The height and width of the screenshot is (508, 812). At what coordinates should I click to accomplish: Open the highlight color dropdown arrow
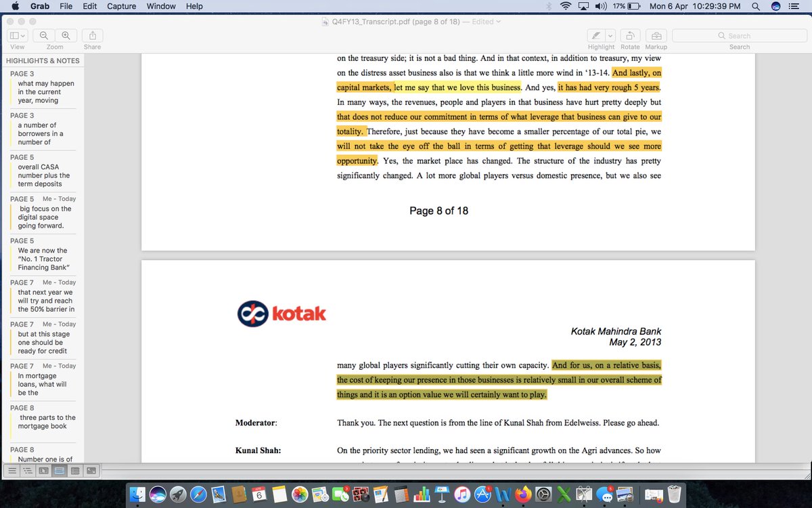610,36
